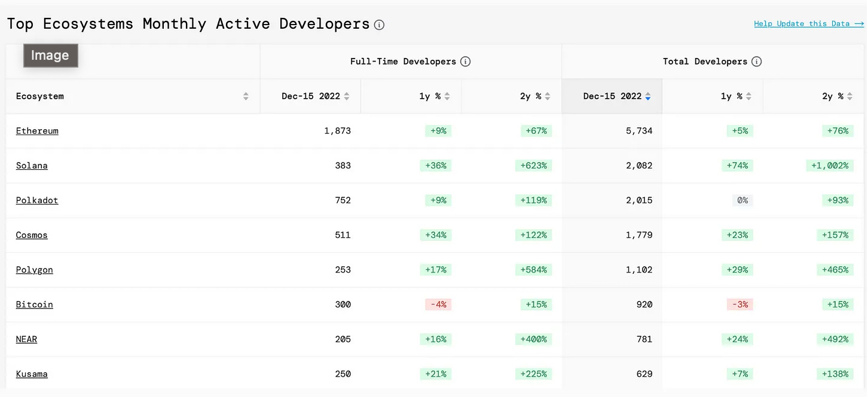Click Cosmos +157% badge
The height and width of the screenshot is (397, 868).
click(x=835, y=235)
